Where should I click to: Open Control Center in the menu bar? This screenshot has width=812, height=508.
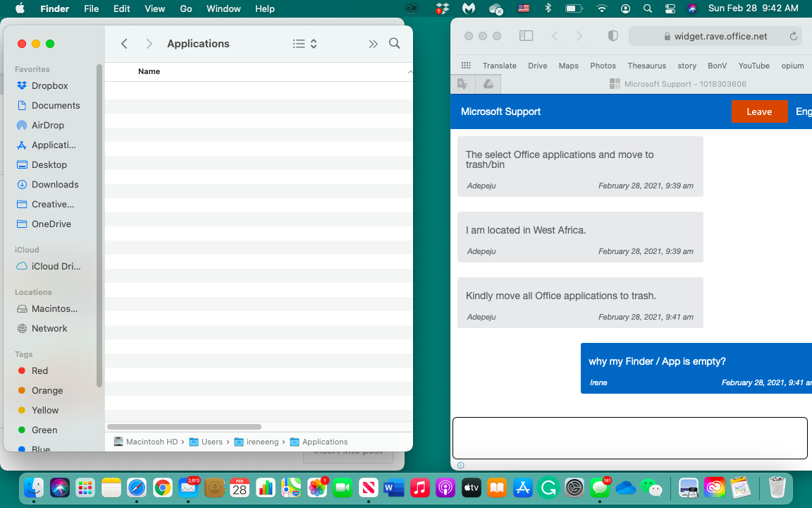tap(670, 8)
